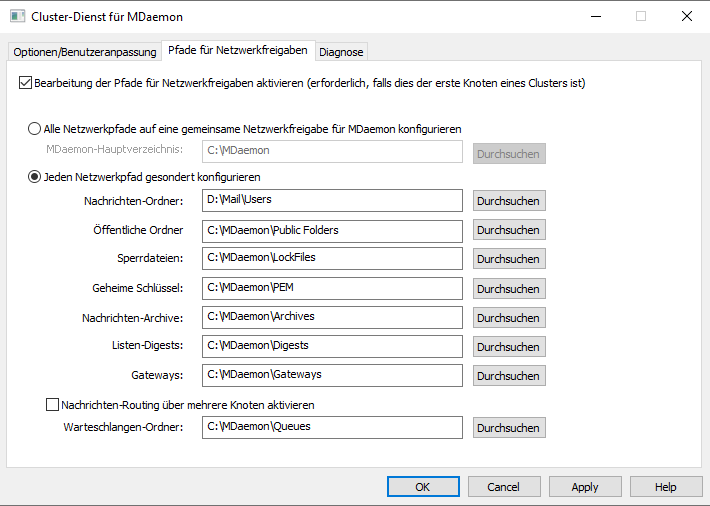
Task: Enable editing of network share paths checkbox
Action: tap(25, 83)
